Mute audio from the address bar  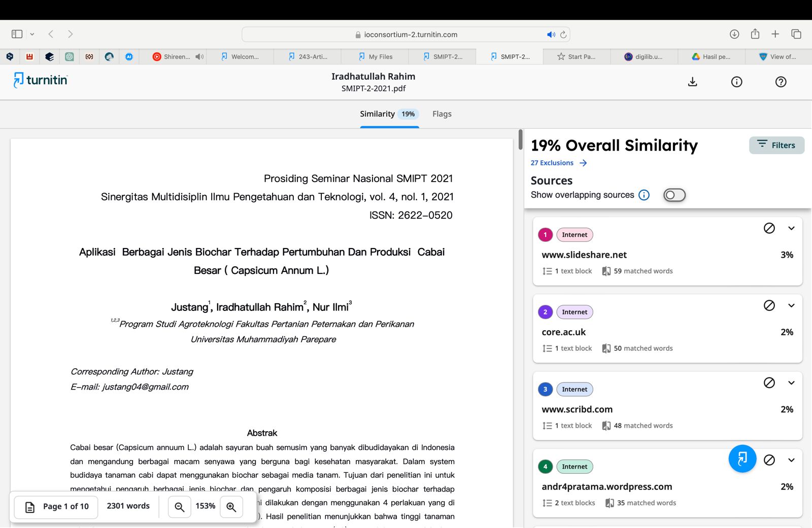tap(551, 34)
